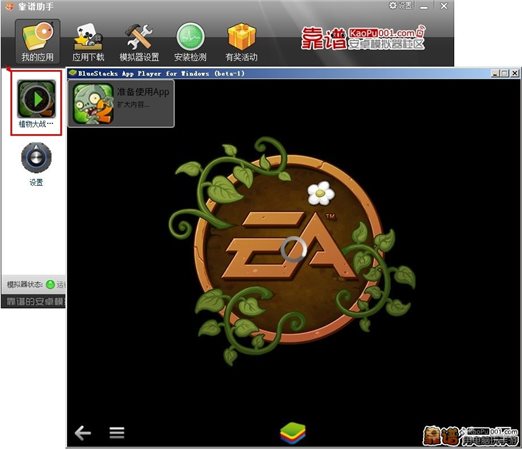The height and width of the screenshot is (450, 522).
Task: Open the 应用下载 tab
Action: point(88,42)
